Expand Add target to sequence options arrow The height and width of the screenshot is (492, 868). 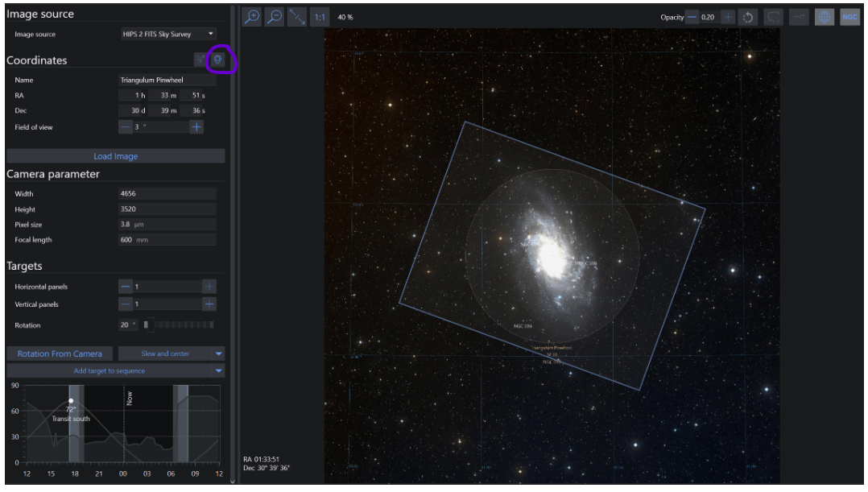(x=219, y=370)
